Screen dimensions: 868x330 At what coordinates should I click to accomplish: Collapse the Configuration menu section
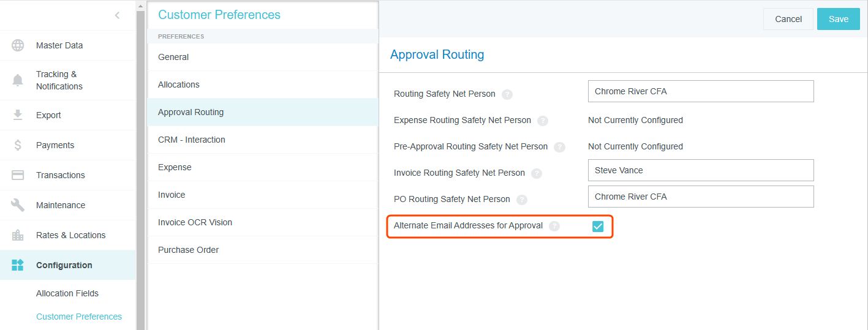click(64, 265)
